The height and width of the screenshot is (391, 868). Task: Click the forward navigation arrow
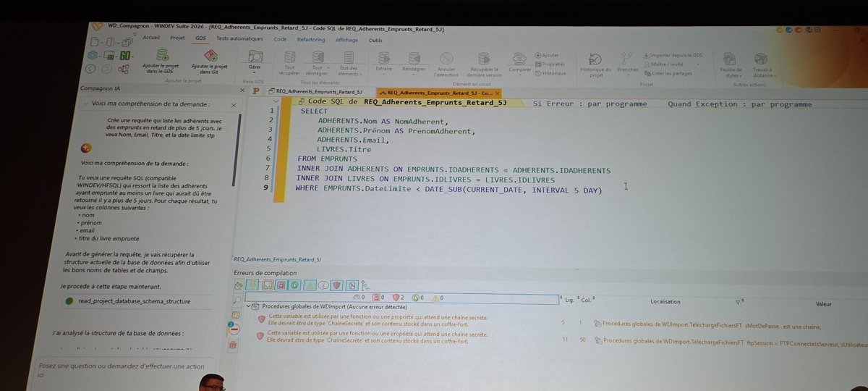pos(106,69)
